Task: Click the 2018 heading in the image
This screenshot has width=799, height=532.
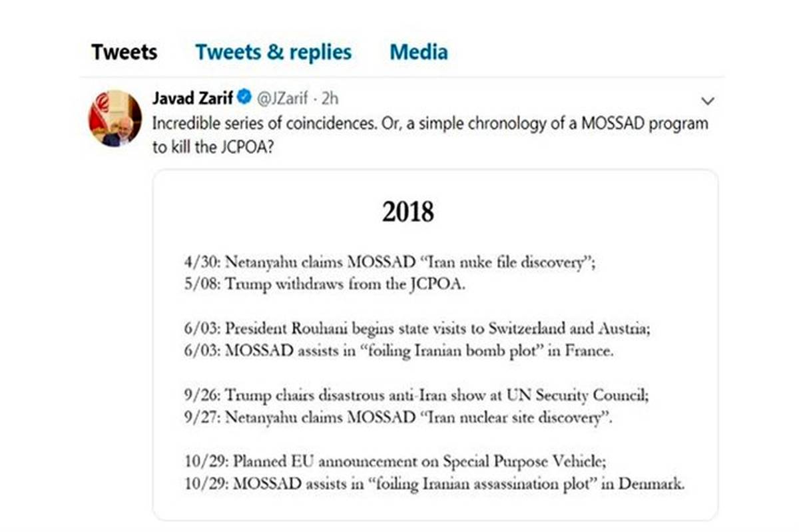Action: (x=407, y=212)
